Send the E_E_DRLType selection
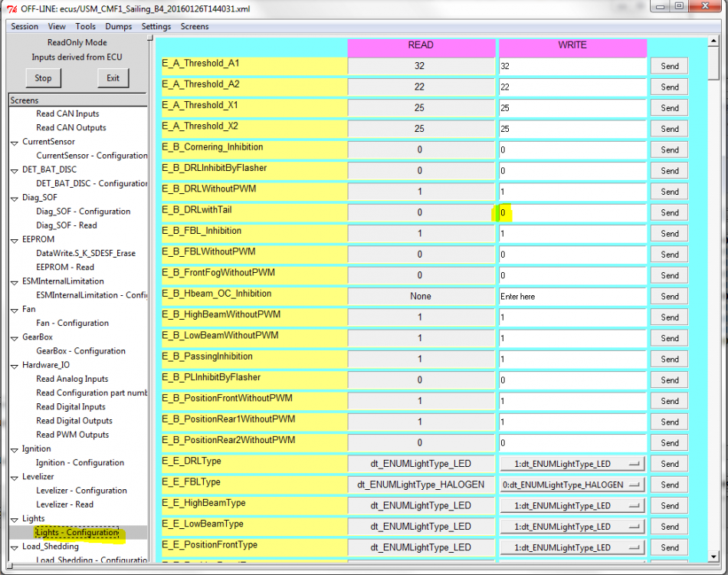Screen dimensions: 728x575 click(x=669, y=464)
